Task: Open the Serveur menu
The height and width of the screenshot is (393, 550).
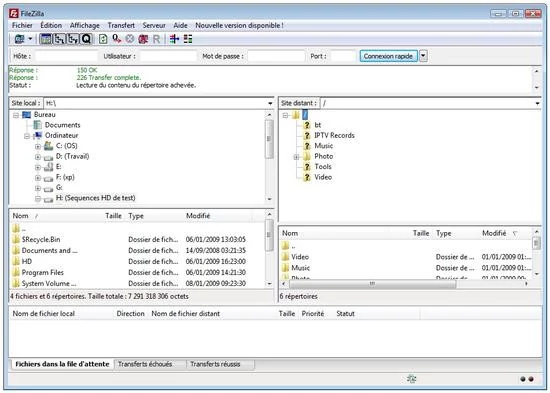Action: pos(154,25)
